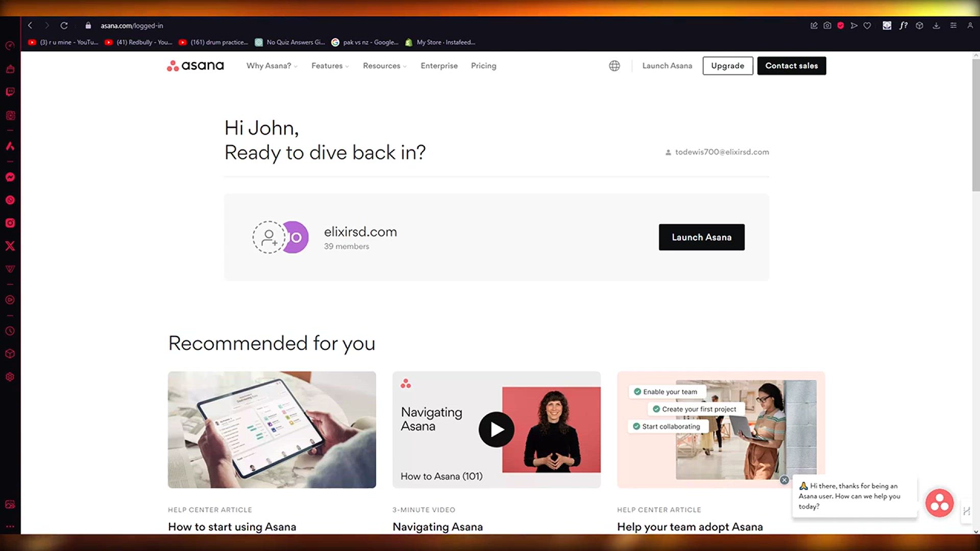Click the asana.com/logged-in address bar
The height and width of the screenshot is (551, 980).
[132, 26]
